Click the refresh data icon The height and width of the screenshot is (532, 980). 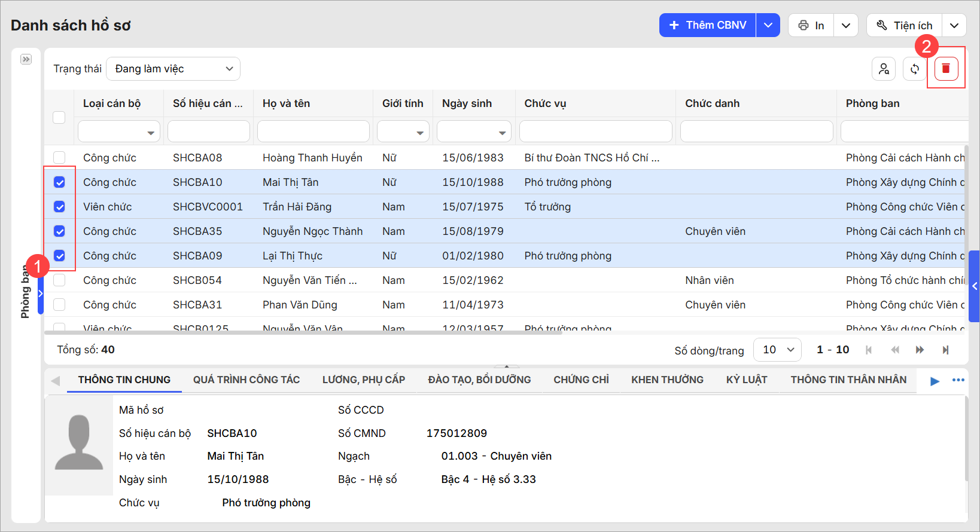[914, 69]
